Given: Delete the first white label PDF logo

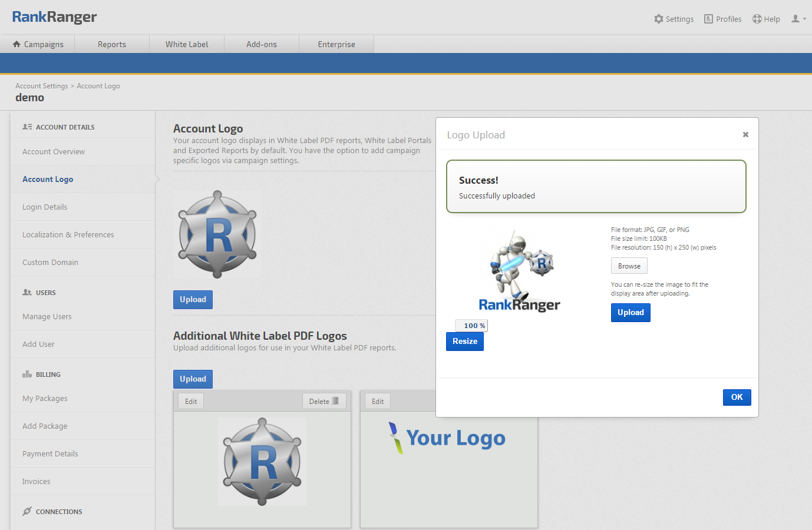Looking at the screenshot, I should [x=324, y=401].
